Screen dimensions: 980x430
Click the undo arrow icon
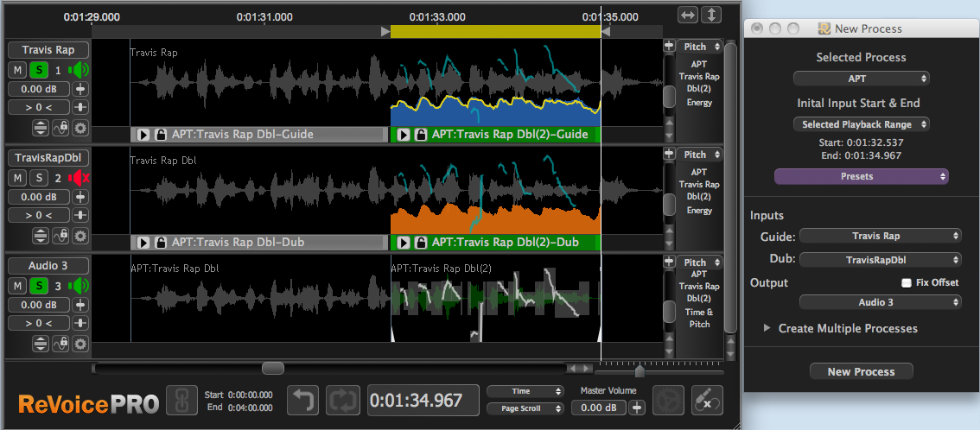[x=302, y=401]
